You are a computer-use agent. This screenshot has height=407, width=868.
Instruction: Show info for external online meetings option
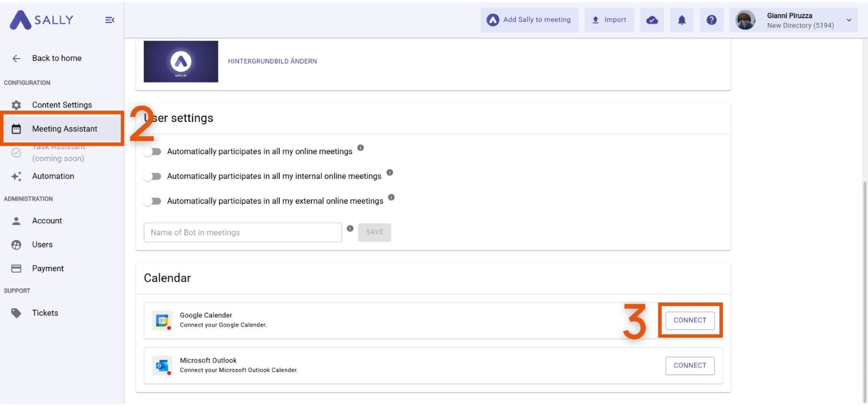[x=391, y=197]
